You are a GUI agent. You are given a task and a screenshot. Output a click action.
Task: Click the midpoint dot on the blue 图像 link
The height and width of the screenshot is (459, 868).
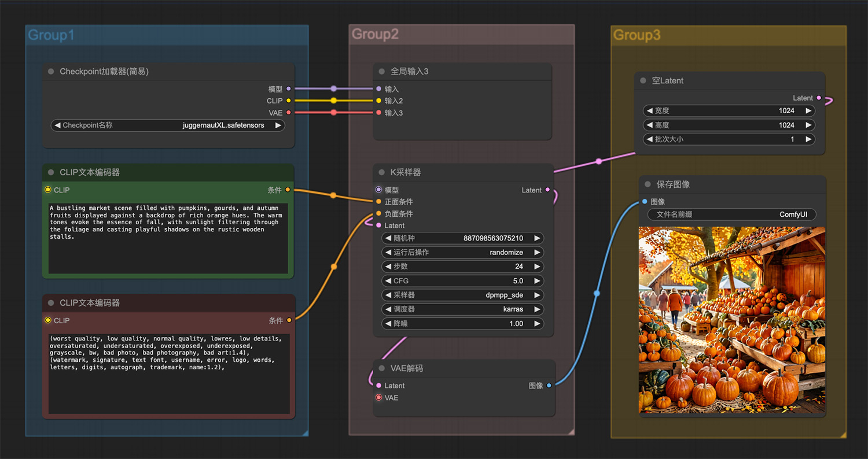coord(597,294)
